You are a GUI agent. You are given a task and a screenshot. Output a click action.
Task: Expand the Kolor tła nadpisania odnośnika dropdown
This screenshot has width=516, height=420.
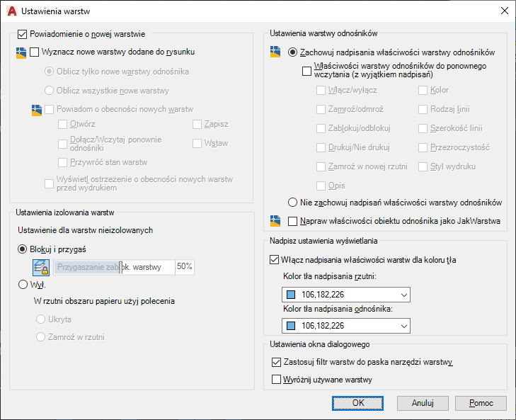click(x=404, y=326)
